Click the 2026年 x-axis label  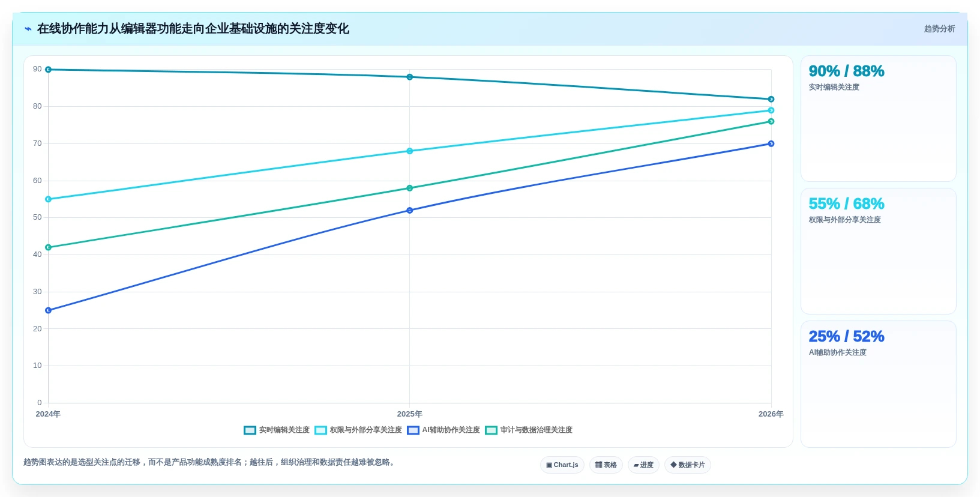click(771, 414)
